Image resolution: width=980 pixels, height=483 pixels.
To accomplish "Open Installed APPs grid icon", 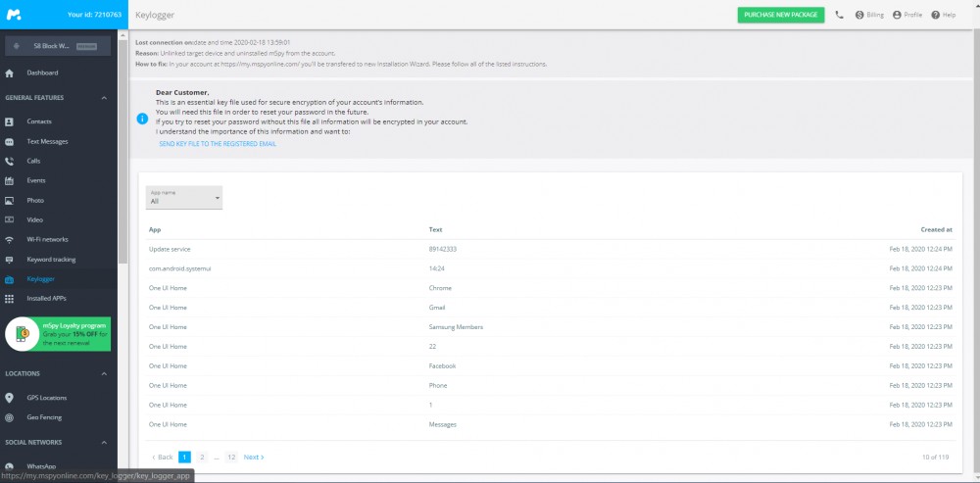I will pyautogui.click(x=10, y=299).
